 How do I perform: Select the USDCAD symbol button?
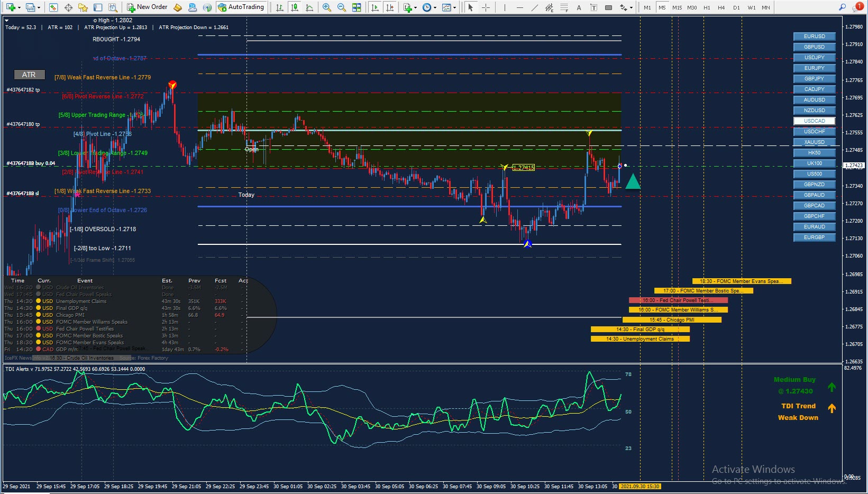(x=814, y=121)
